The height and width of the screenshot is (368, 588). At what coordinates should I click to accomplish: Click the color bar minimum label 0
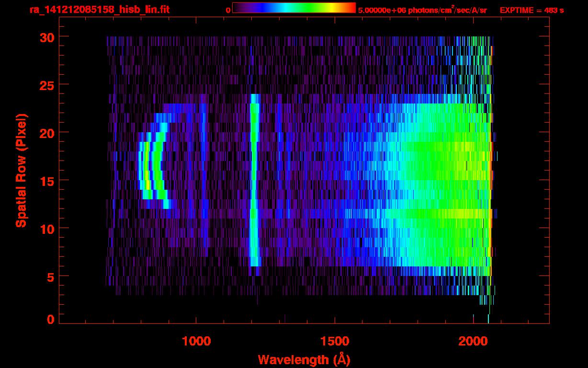[228, 10]
